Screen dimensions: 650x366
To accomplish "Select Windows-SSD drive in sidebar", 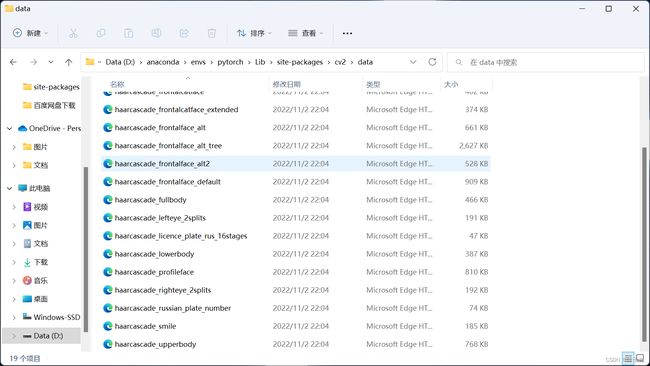I will pos(51,317).
